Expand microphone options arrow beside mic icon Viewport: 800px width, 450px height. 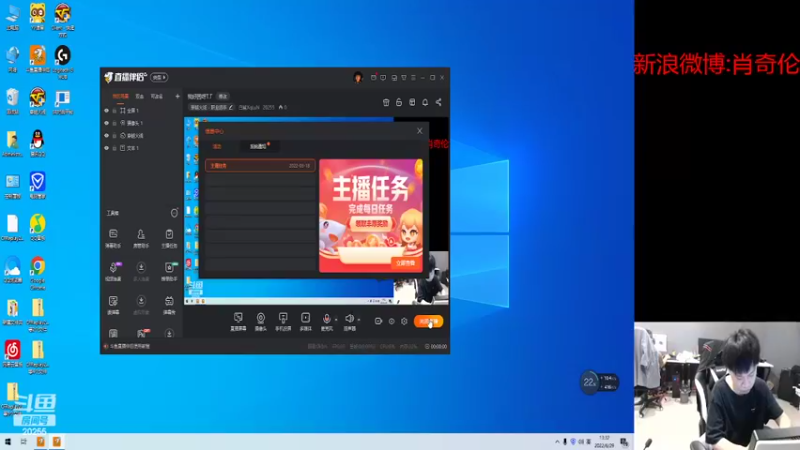336,319
